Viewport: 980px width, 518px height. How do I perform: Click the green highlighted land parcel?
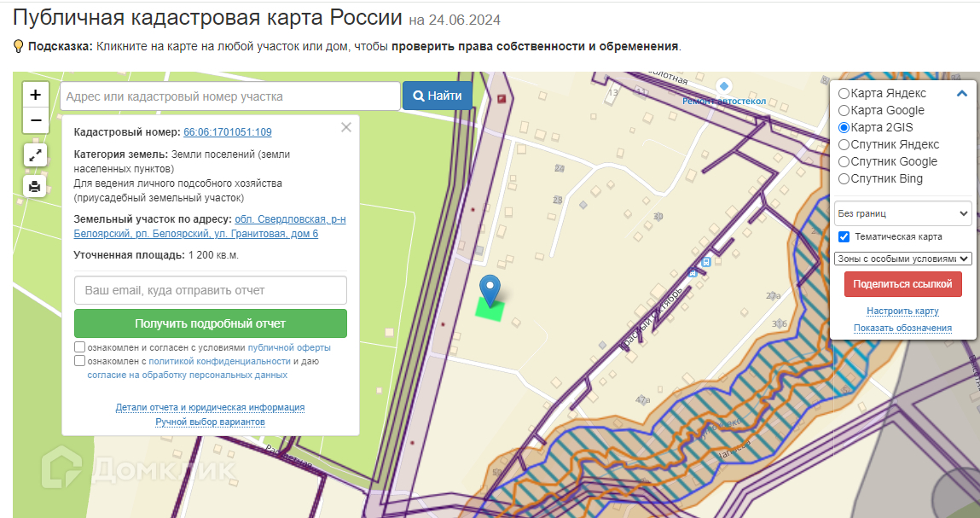click(490, 311)
